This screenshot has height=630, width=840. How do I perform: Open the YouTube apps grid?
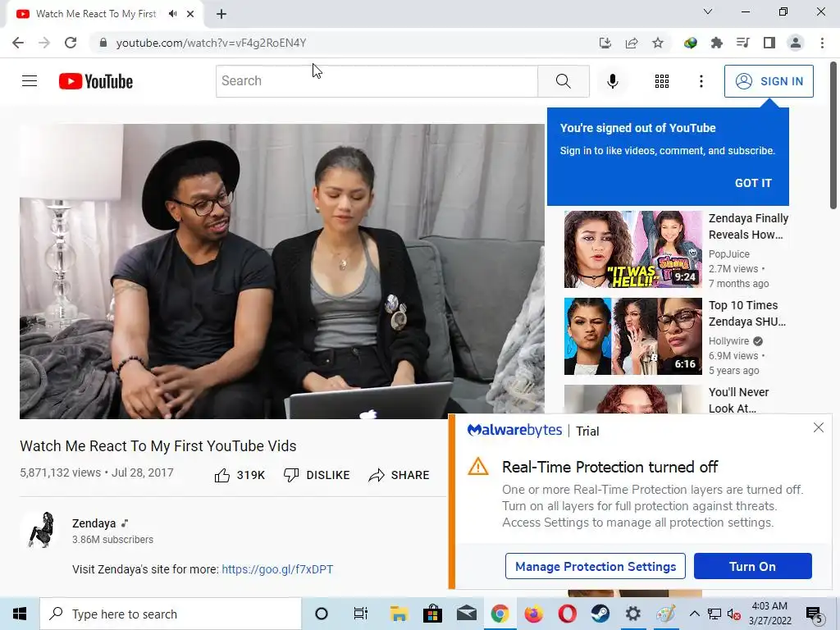coord(662,81)
